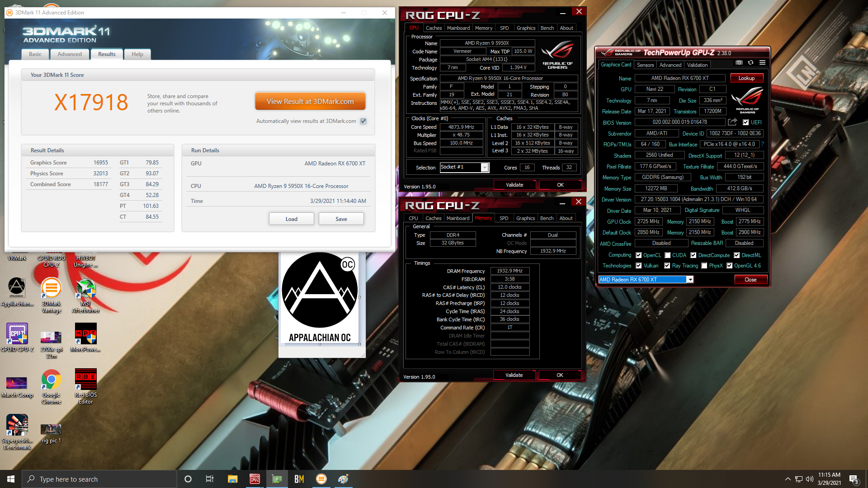Open the SPD tab in the lower CPU-Z window
Viewport: 868px width, 488px height.
504,218
